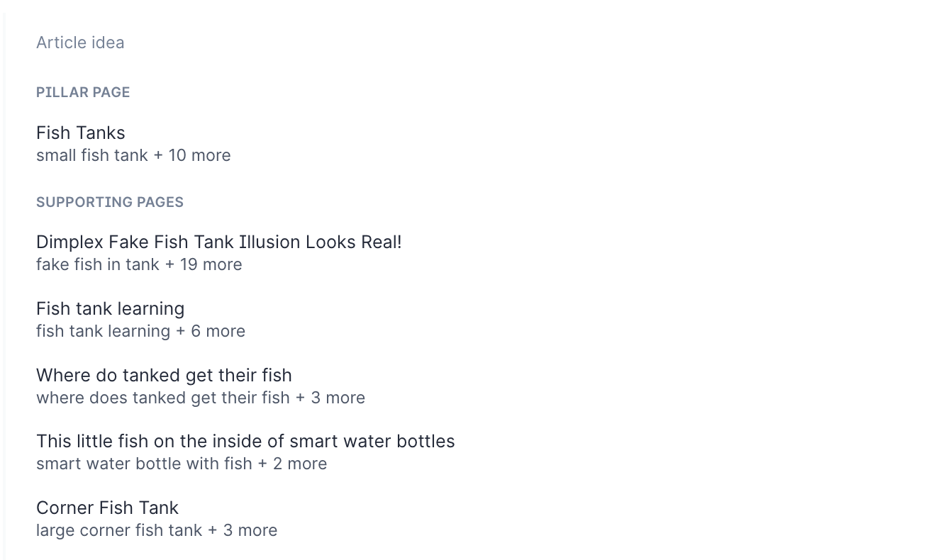Click the "where does tanked get their fish" keyword
The width and height of the screenshot is (929, 560).
click(x=163, y=398)
